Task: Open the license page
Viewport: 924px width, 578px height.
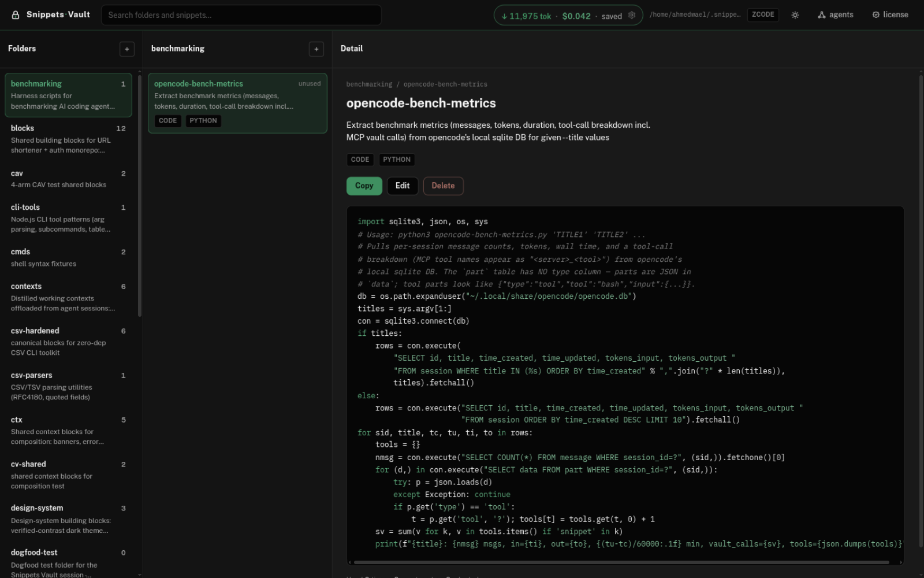Action: tap(890, 15)
